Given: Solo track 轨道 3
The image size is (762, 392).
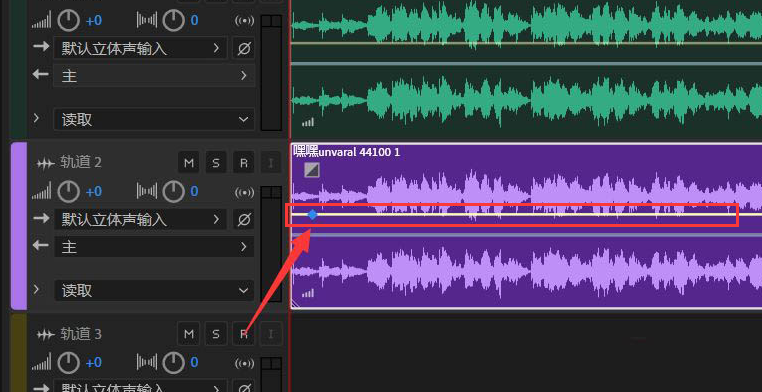Looking at the screenshot, I should pyautogui.click(x=216, y=334).
